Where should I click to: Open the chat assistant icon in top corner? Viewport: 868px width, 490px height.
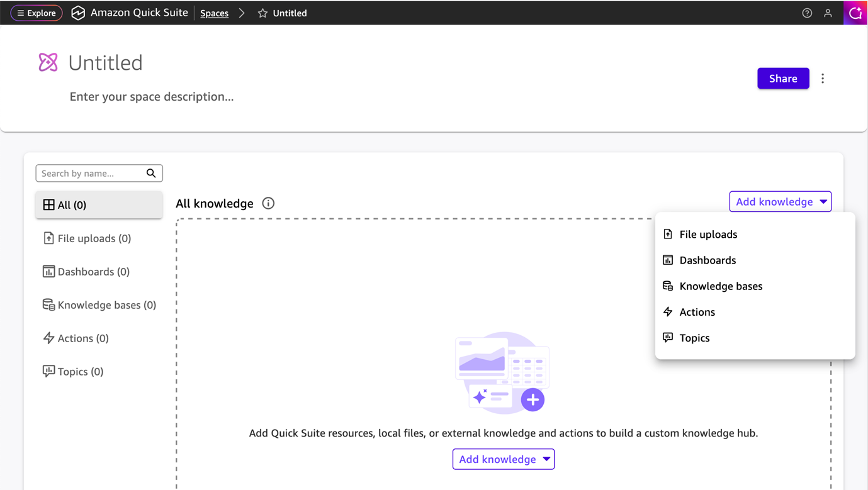pos(855,13)
